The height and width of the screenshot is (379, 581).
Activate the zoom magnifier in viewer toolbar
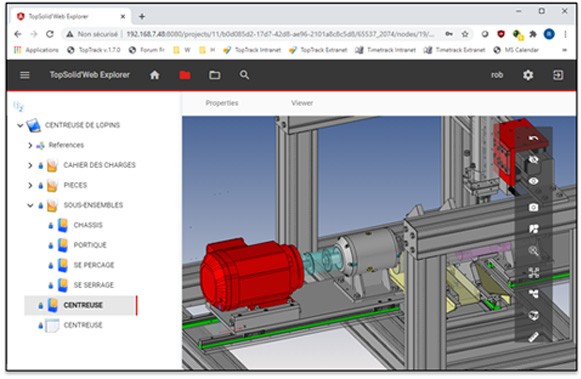(534, 251)
